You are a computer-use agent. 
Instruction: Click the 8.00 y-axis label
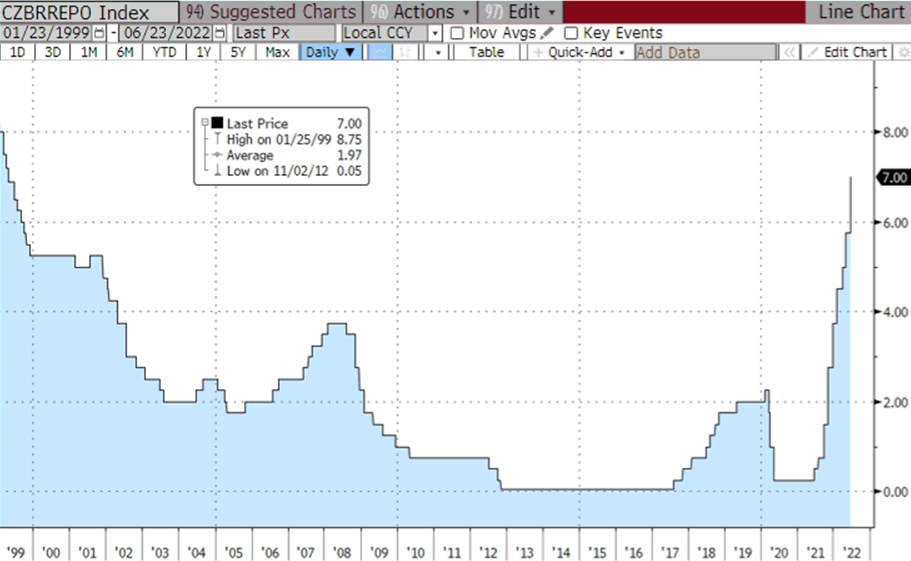pyautogui.click(x=895, y=132)
